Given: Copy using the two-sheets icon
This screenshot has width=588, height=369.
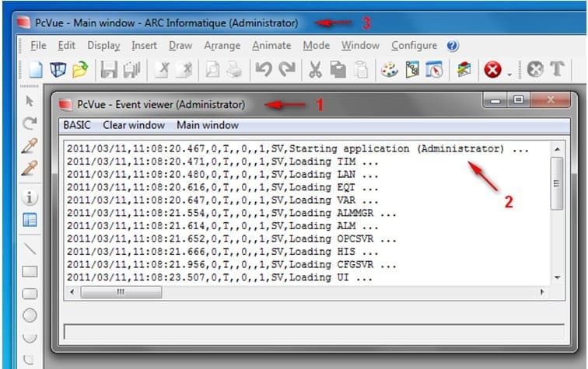Looking at the screenshot, I should click(338, 70).
